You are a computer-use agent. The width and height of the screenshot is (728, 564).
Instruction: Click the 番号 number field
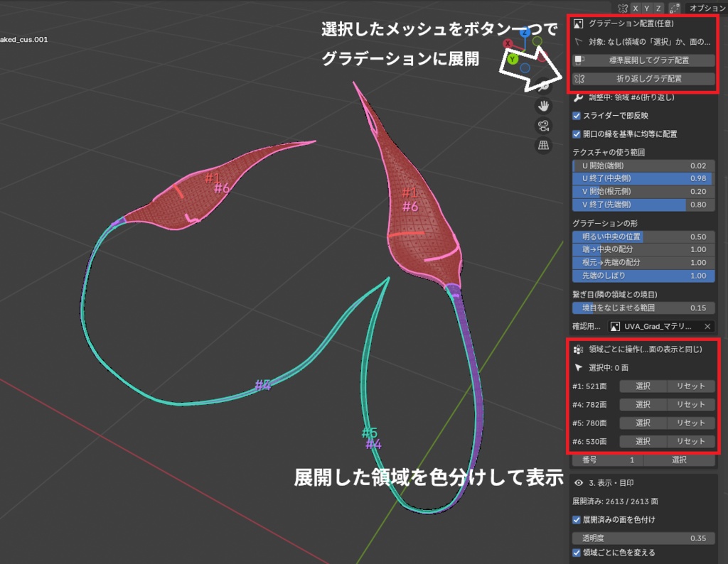point(607,460)
